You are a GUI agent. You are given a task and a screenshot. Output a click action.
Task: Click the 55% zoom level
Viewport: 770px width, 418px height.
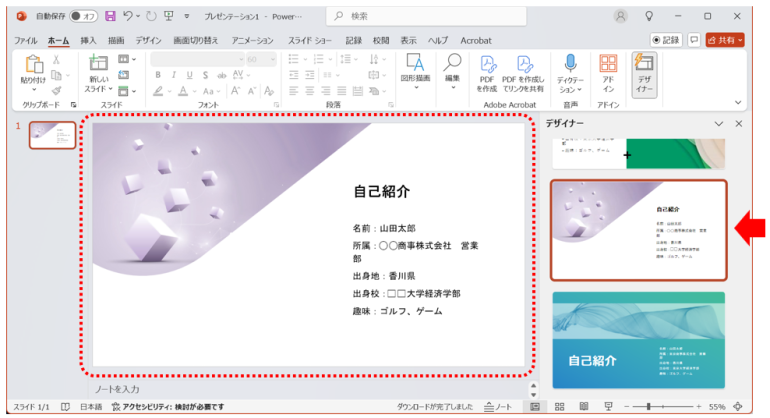(x=717, y=406)
